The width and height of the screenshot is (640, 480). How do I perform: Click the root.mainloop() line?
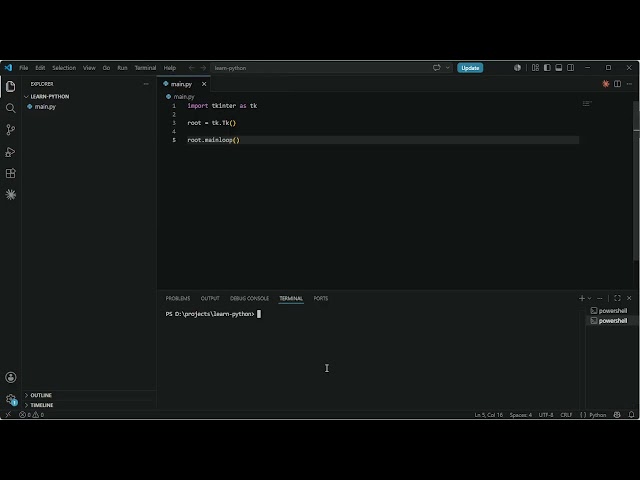pyautogui.click(x=213, y=140)
